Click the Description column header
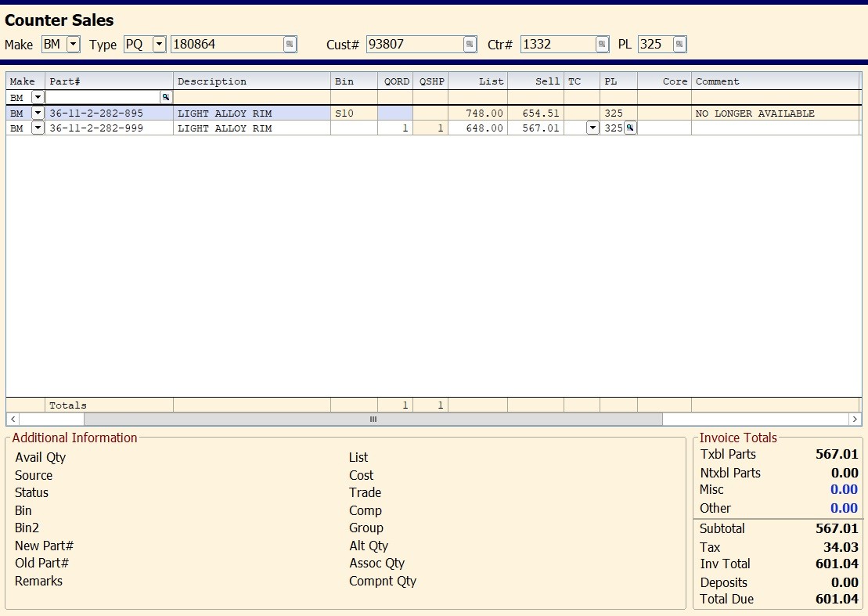Image resolution: width=868 pixels, height=616 pixels. pyautogui.click(x=252, y=81)
